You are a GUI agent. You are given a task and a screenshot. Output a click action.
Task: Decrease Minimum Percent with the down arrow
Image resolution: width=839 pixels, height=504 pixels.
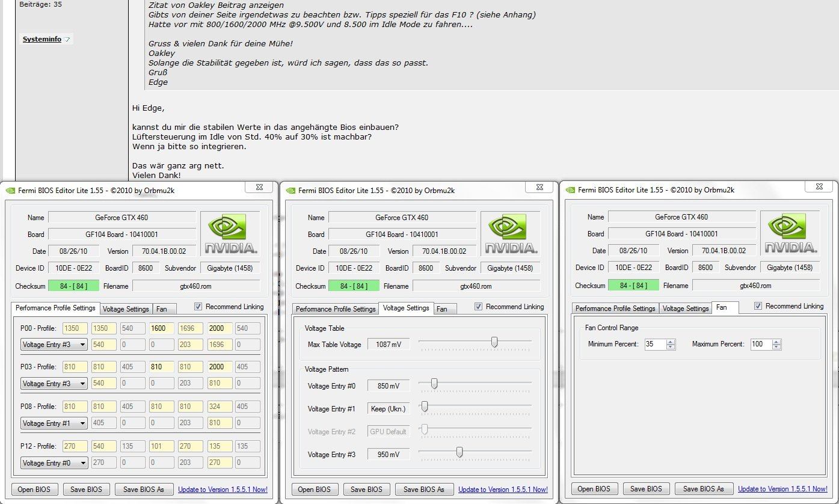point(671,347)
